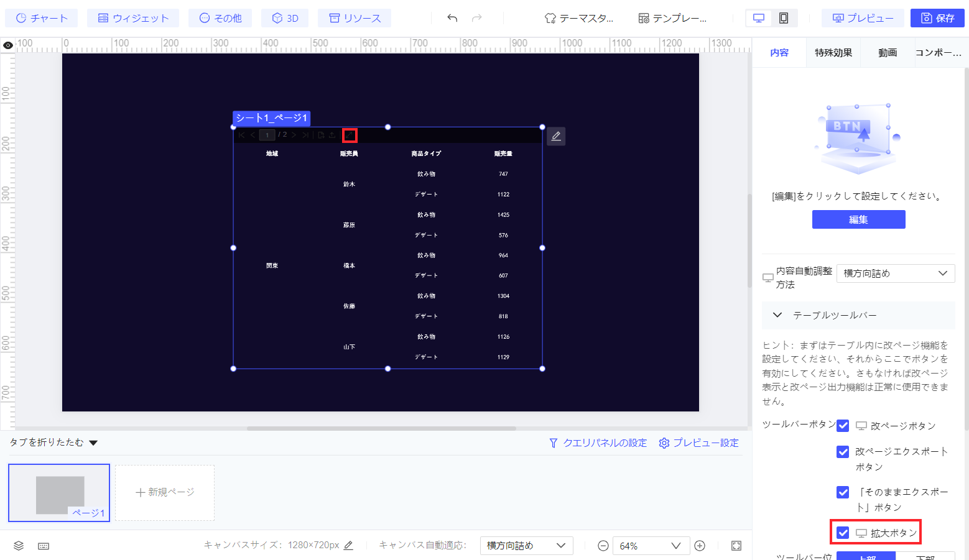Image resolution: width=969 pixels, height=560 pixels.
Task: Uncheck the 「そのままエクスポート」ボタン checkbox
Action: (843, 492)
